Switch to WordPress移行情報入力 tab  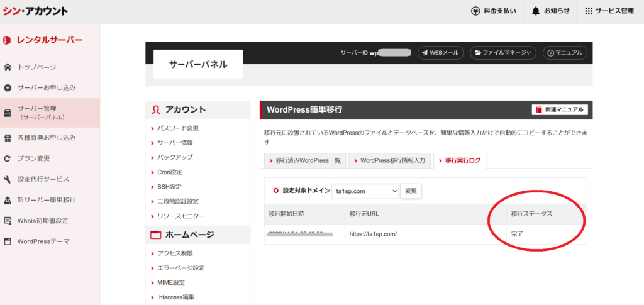tap(389, 160)
